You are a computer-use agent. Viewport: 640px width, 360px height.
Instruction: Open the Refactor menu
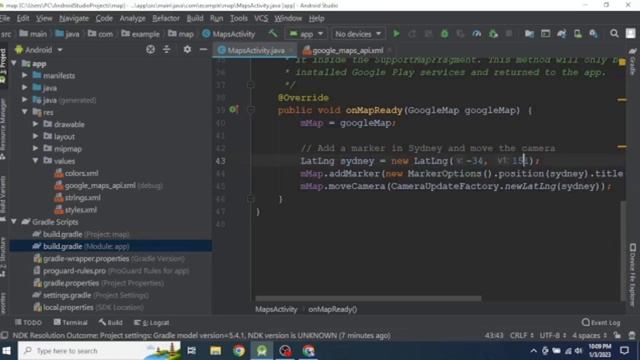pos(166,18)
